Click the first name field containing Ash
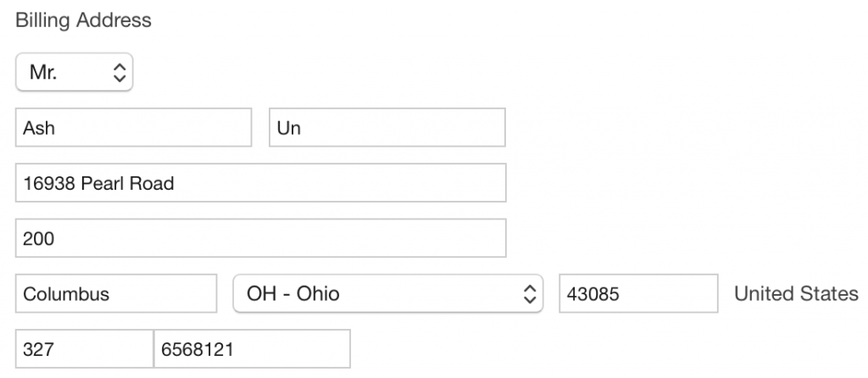Screen dimensions: 868x378 pos(133,127)
